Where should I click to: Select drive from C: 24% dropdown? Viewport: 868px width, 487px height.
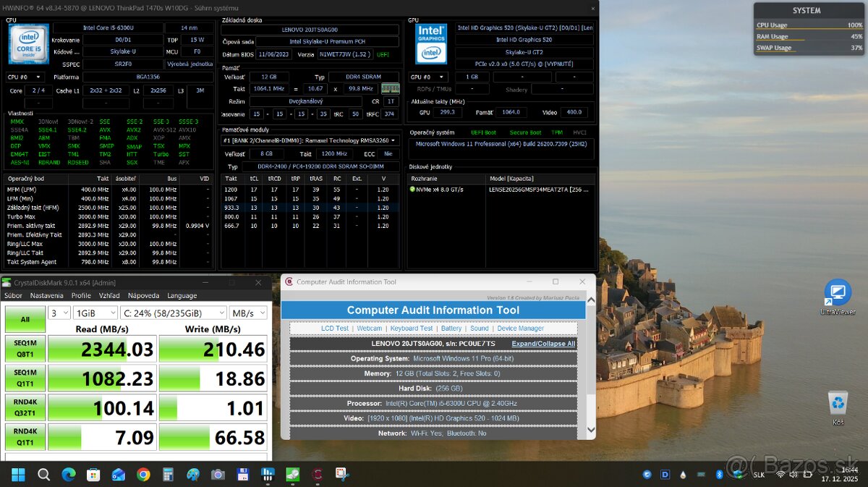(172, 313)
